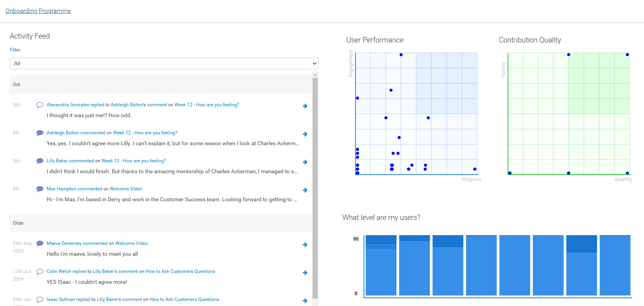Click the speech bubble icon beside Maeve Devenney's entry
This screenshot has width=644, height=306.
[x=40, y=243]
